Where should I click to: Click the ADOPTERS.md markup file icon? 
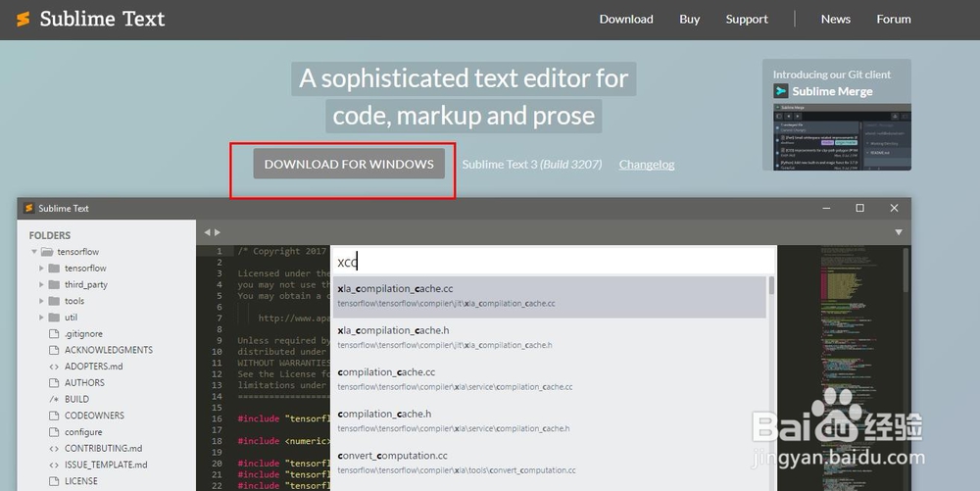[54, 367]
